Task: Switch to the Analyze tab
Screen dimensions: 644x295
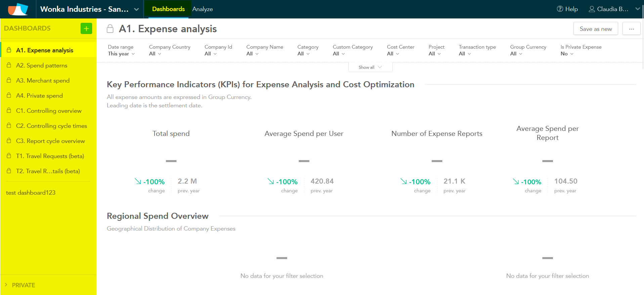Action: 202,9
